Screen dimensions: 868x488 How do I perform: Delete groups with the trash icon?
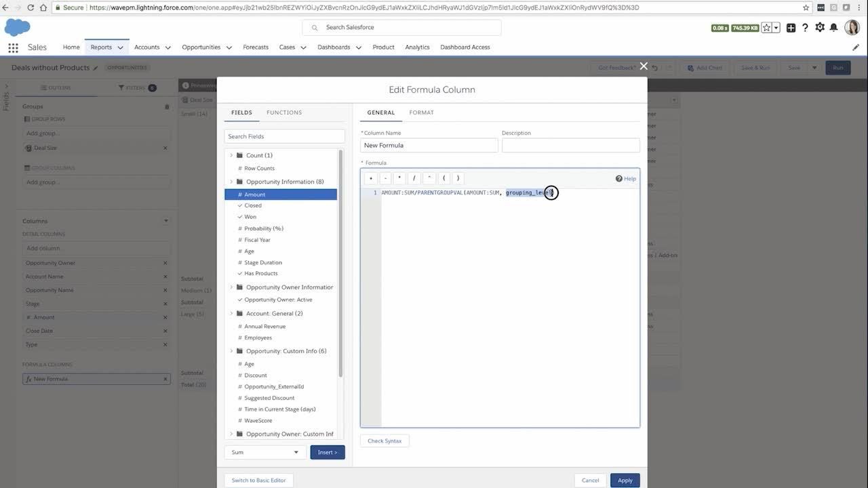click(167, 106)
